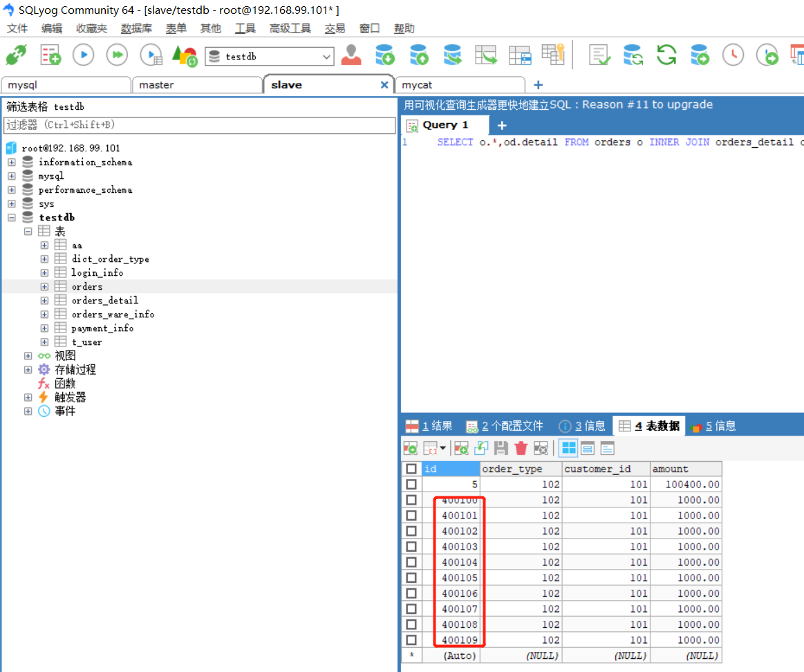Image resolution: width=804 pixels, height=672 pixels.
Task: Switch to the 1 结果 result tab
Action: point(429,426)
